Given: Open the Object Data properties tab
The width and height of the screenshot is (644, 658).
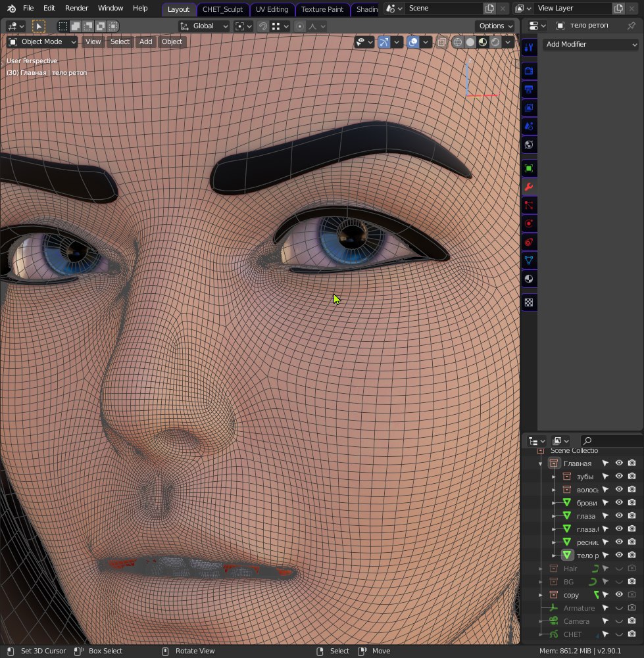Looking at the screenshot, I should [x=529, y=260].
